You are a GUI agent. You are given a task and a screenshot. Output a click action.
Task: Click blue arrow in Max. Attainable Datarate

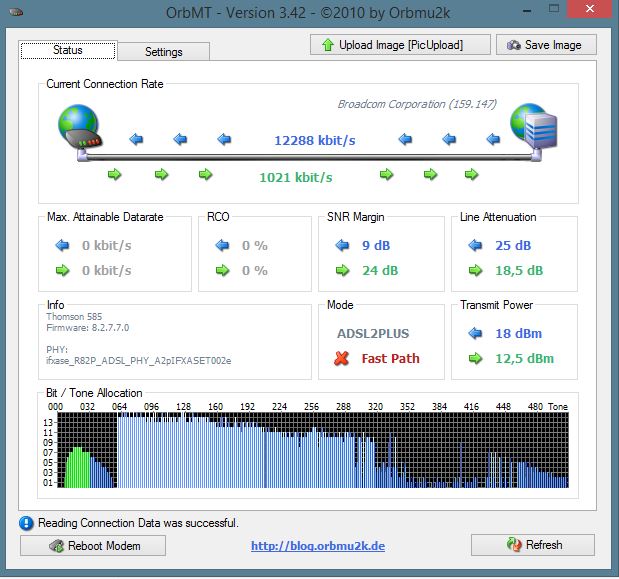62,245
